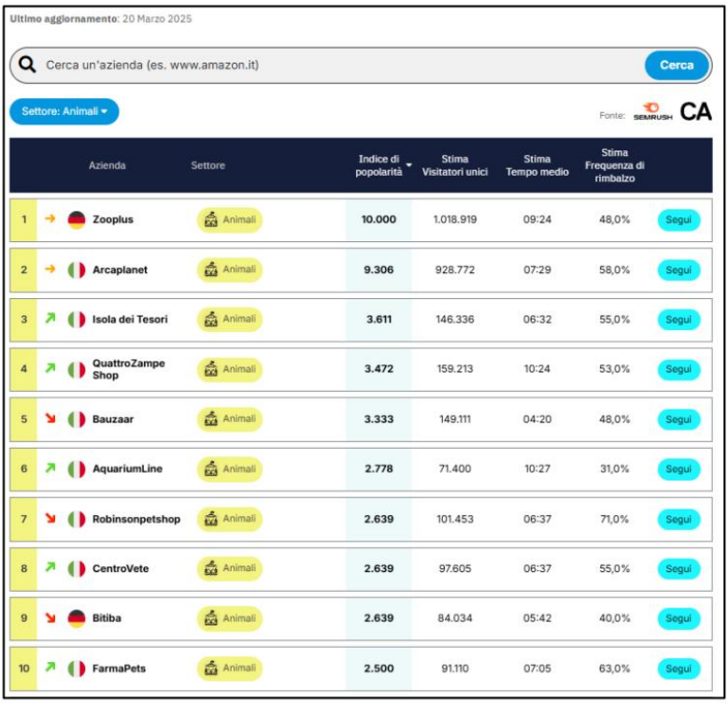
Task: Click the Stima Frequenza di rimbalzo header
Action: (x=615, y=165)
